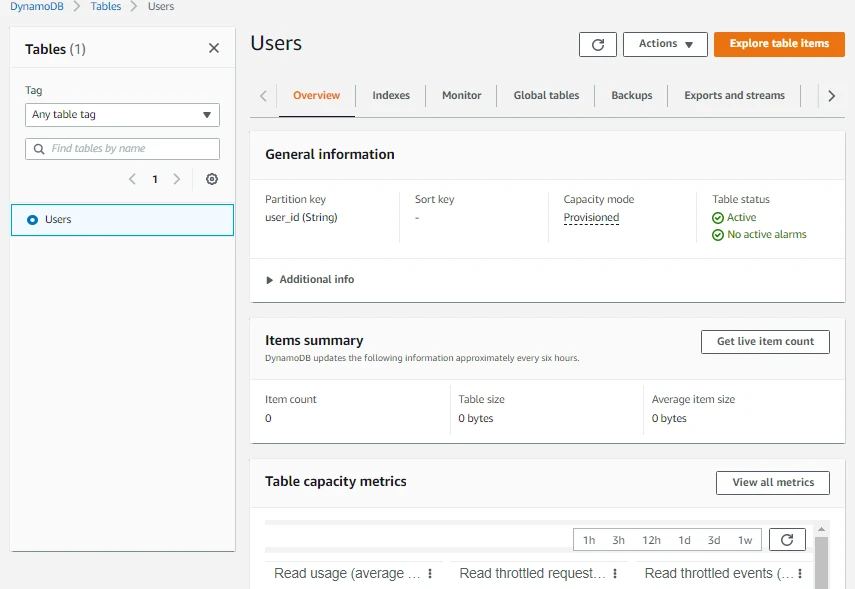Go to next page of tables list

177,179
